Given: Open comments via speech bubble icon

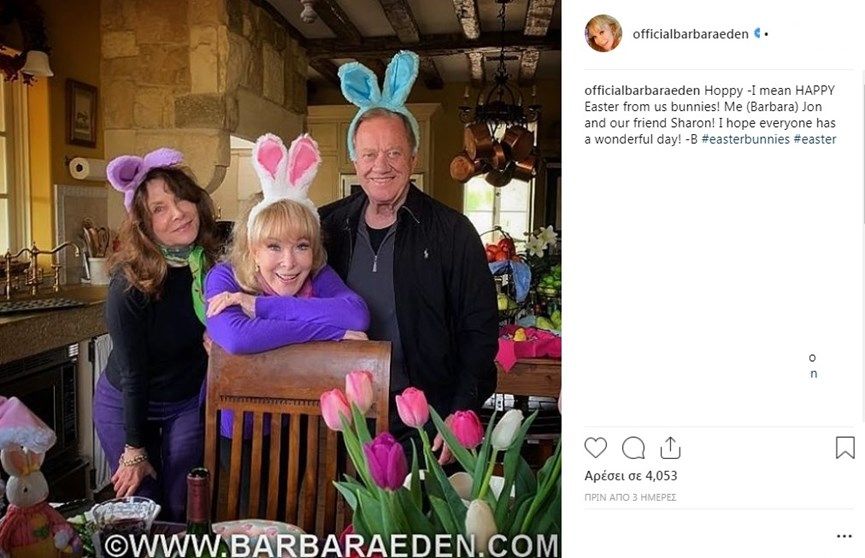Looking at the screenshot, I should point(633,448).
